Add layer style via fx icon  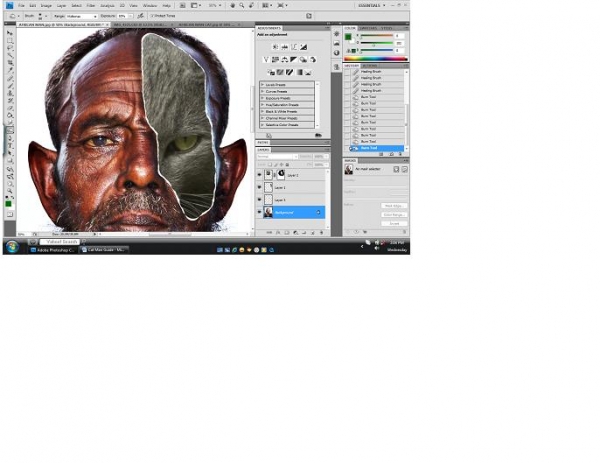(x=278, y=232)
